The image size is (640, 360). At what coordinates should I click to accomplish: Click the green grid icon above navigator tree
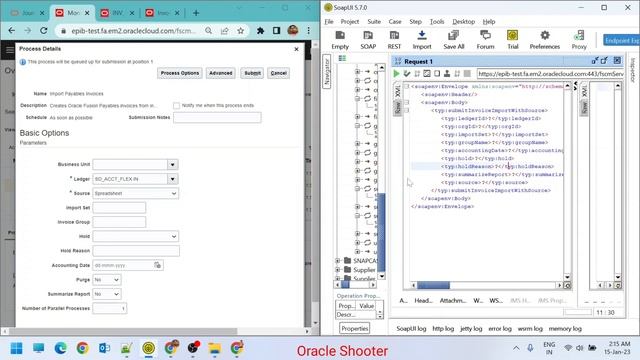coord(342,58)
